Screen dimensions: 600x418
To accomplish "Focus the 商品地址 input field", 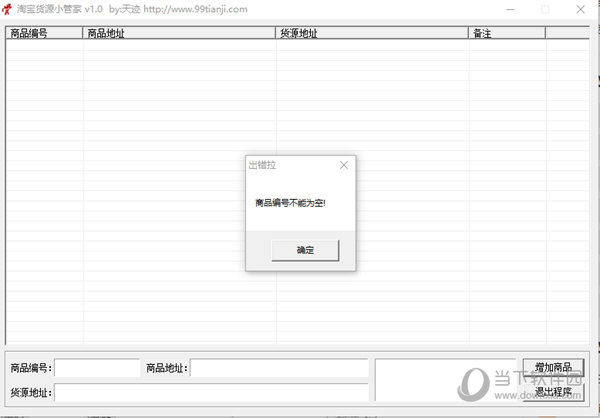I will tap(279, 368).
